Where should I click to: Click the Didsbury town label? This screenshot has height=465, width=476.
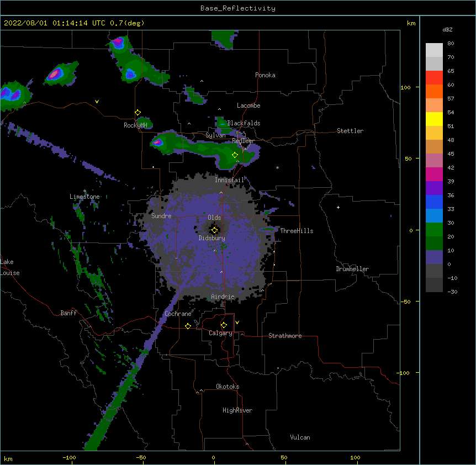click(211, 238)
